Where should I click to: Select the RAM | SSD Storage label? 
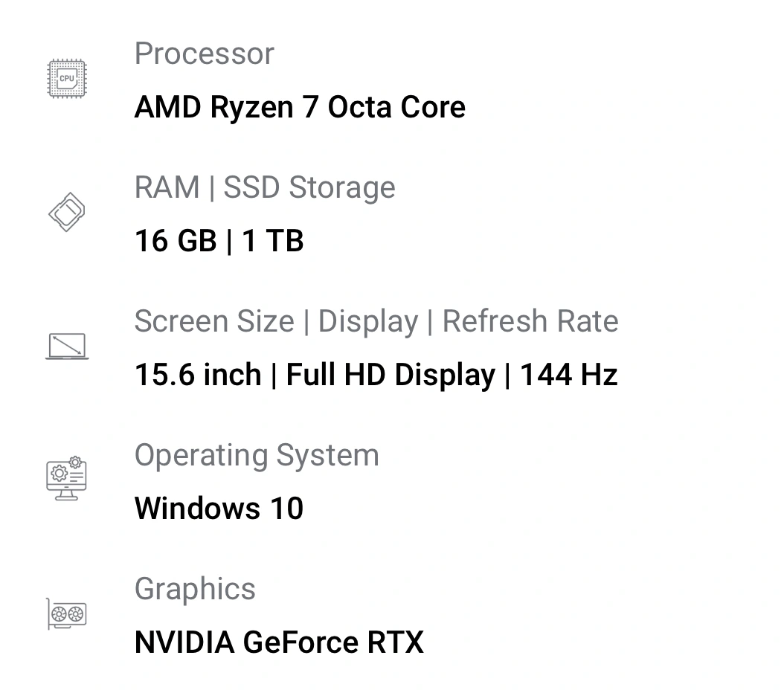click(x=265, y=187)
